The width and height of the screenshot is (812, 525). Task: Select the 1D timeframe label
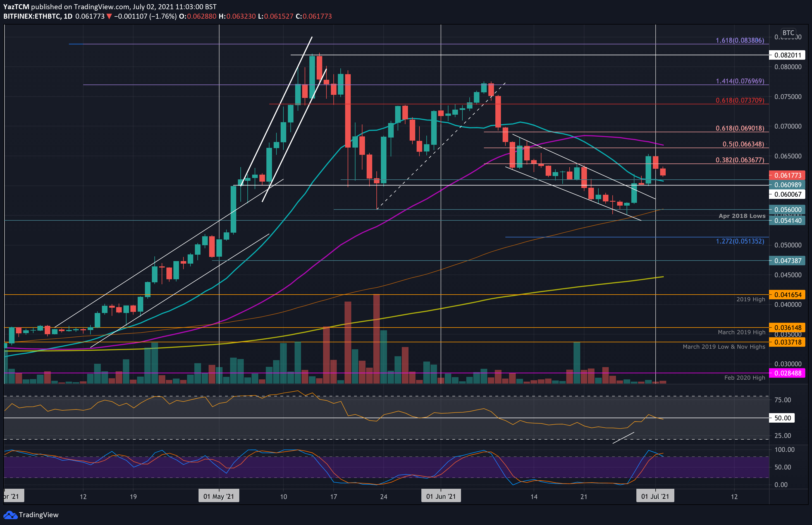tap(68, 16)
